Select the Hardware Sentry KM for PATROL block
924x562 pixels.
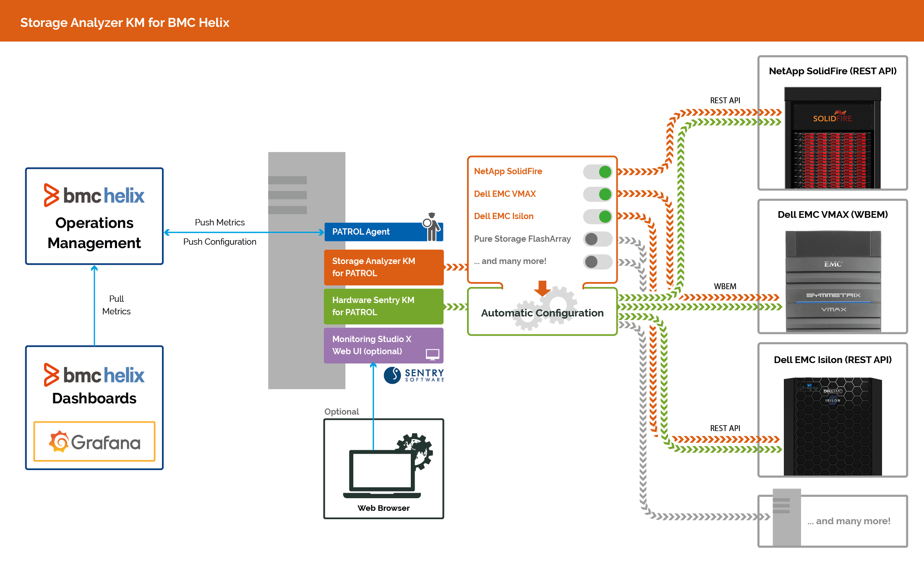[384, 306]
